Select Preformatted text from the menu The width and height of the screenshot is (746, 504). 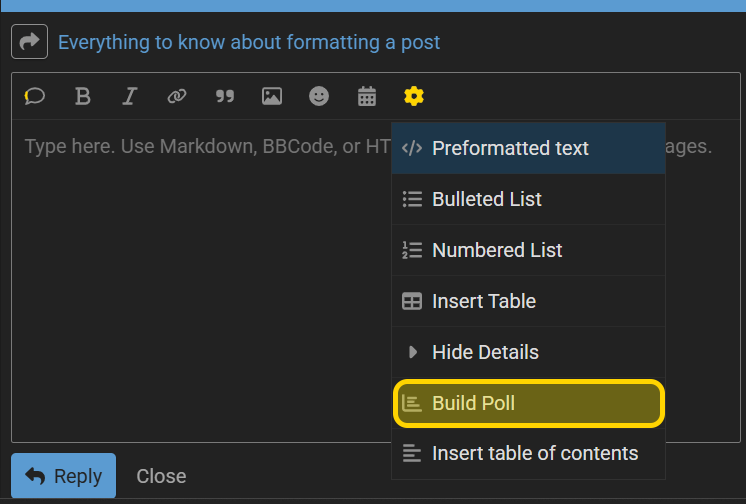[528, 148]
